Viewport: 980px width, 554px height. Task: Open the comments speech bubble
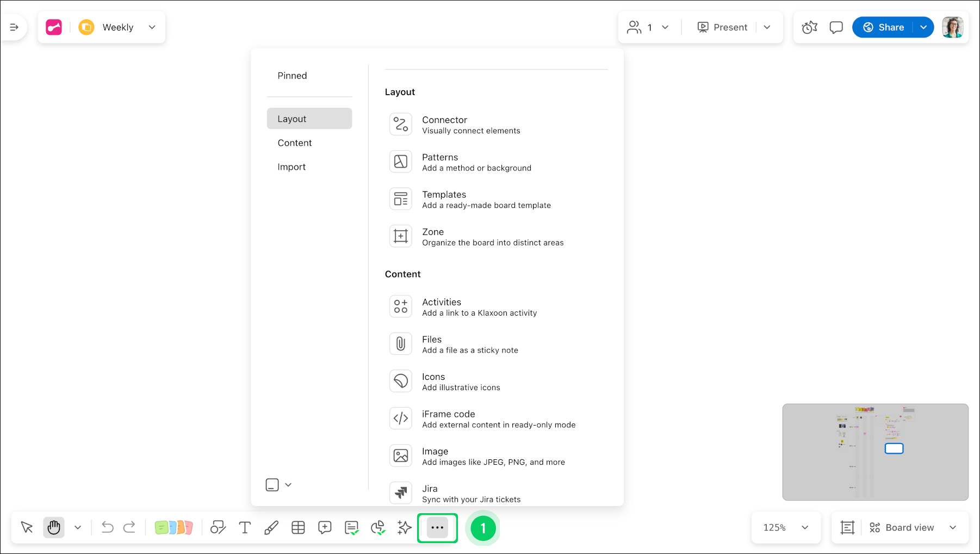tap(836, 27)
